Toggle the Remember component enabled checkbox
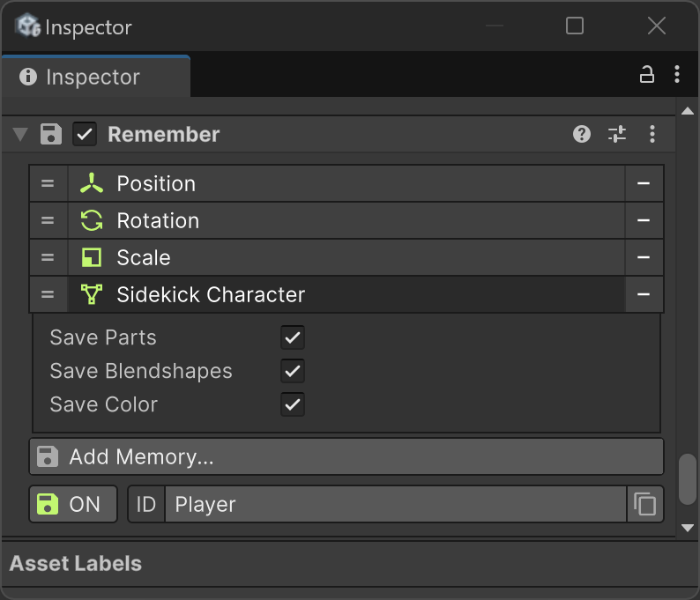Image resolution: width=700 pixels, height=600 pixels. (85, 135)
